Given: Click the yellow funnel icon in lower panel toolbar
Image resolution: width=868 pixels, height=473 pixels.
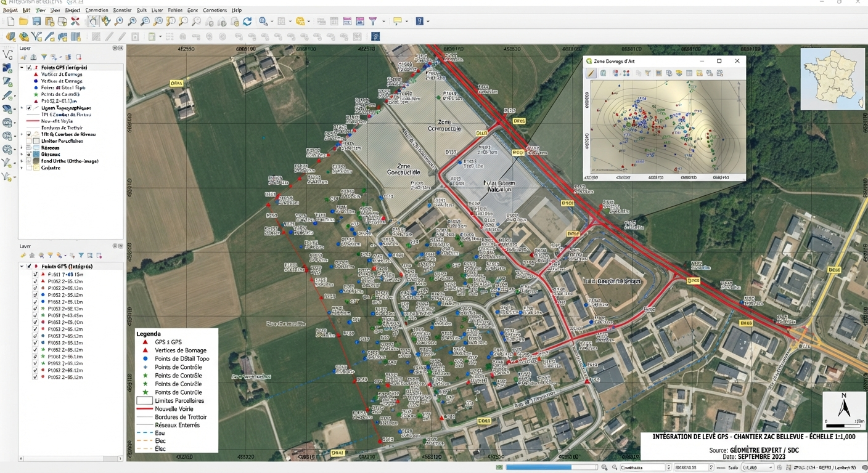Looking at the screenshot, I should (50, 256).
